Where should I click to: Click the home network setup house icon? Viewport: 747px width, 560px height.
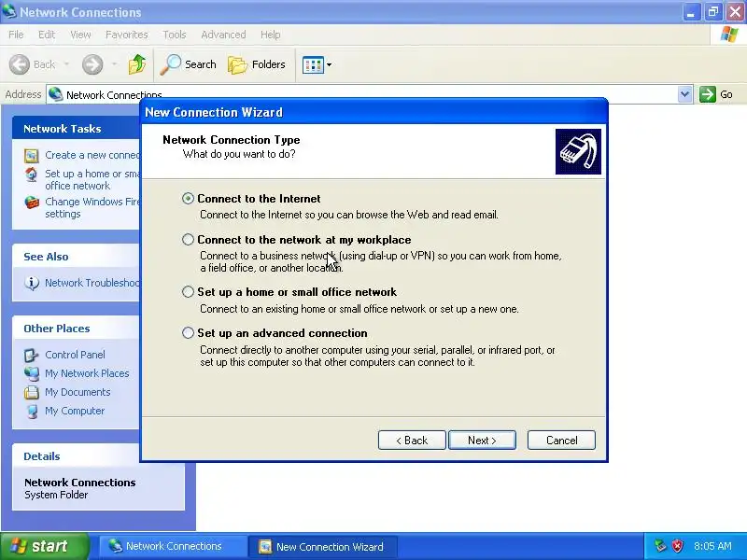click(32, 175)
